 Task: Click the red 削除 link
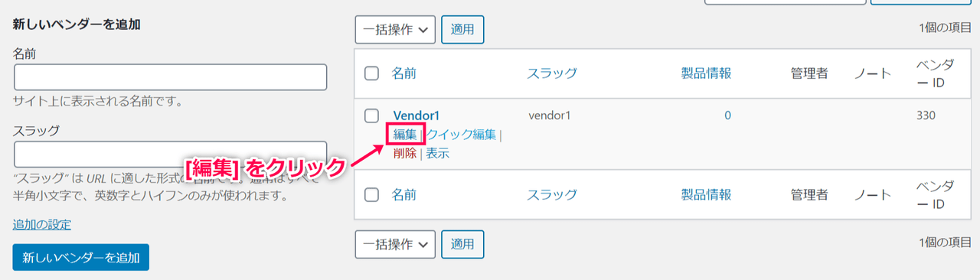(405, 153)
